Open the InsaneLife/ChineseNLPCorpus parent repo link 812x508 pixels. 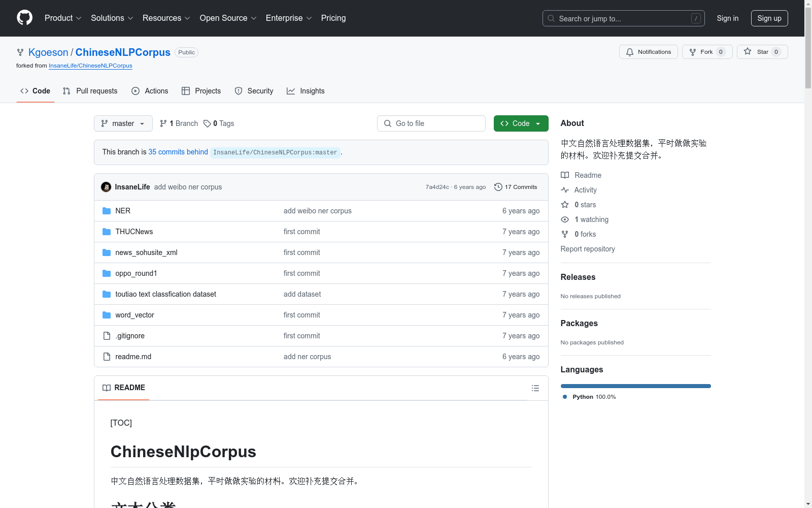pos(90,66)
